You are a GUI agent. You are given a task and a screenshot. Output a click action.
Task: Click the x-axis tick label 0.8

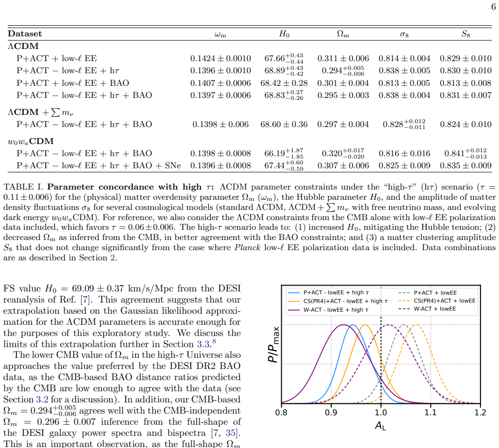pyautogui.click(x=281, y=413)
